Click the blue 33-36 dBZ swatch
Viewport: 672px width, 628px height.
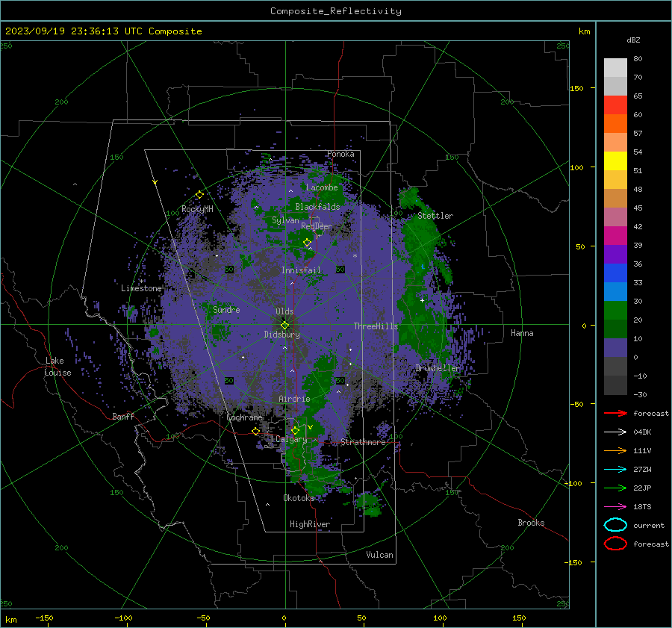(615, 273)
